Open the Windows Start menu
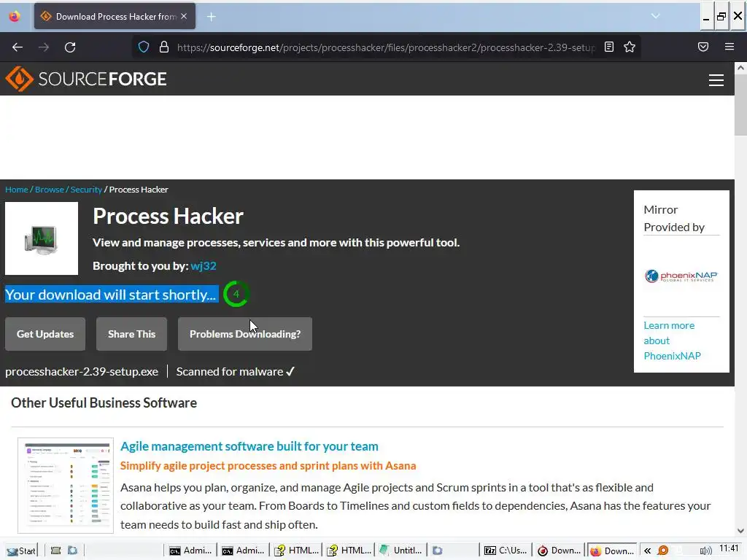747x560 pixels. [x=20, y=551]
